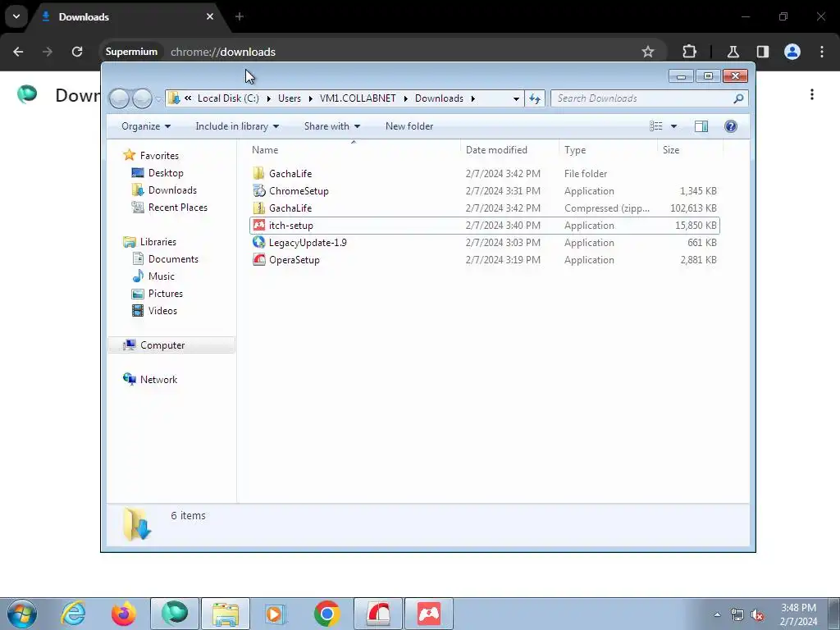Viewport: 840px width, 630px height.
Task: Reload the Supermium downloads page
Action: coord(77,52)
